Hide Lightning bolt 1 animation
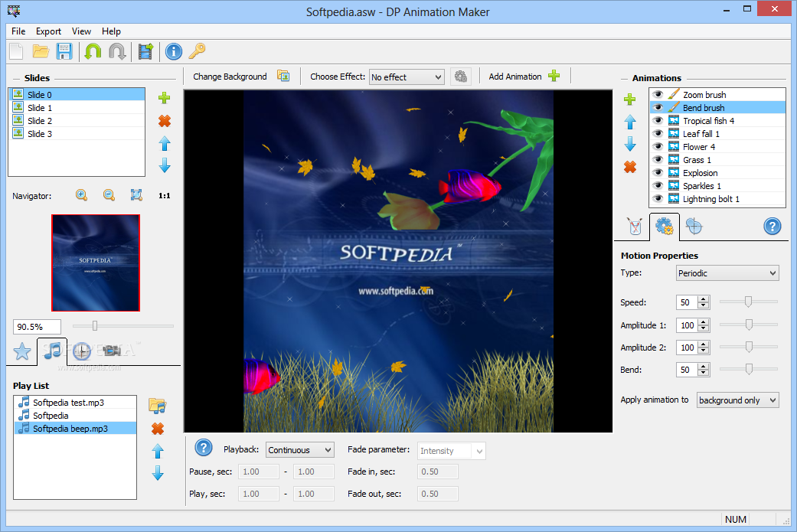This screenshot has height=532, width=797. click(658, 199)
